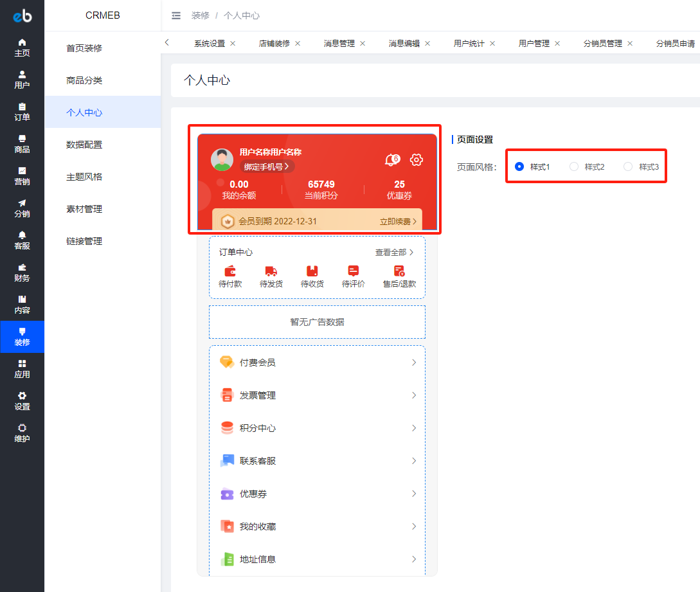The height and width of the screenshot is (592, 700).
Task: Open the 主题风格 menu item
Action: pos(84,177)
